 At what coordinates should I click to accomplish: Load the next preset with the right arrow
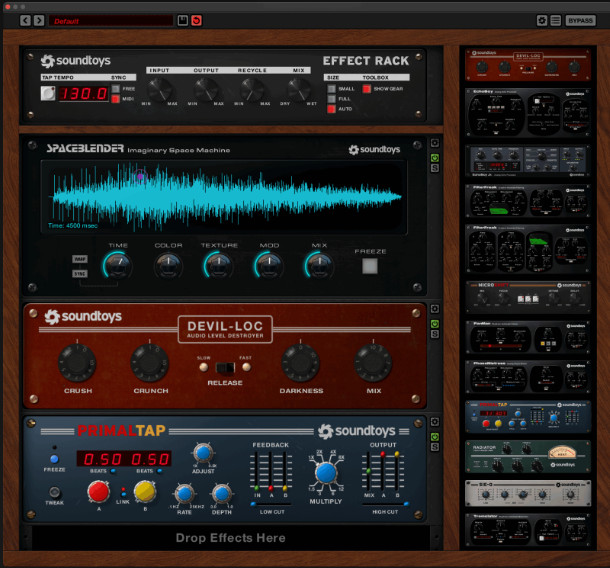[38, 20]
